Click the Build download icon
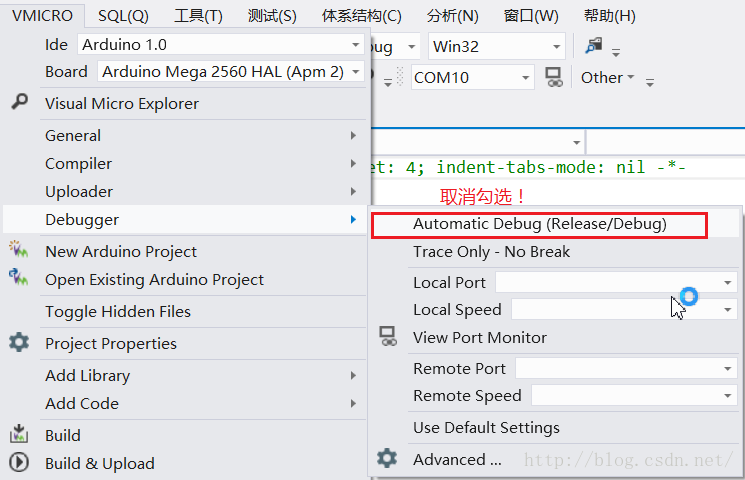This screenshot has width=745, height=480. (19, 433)
